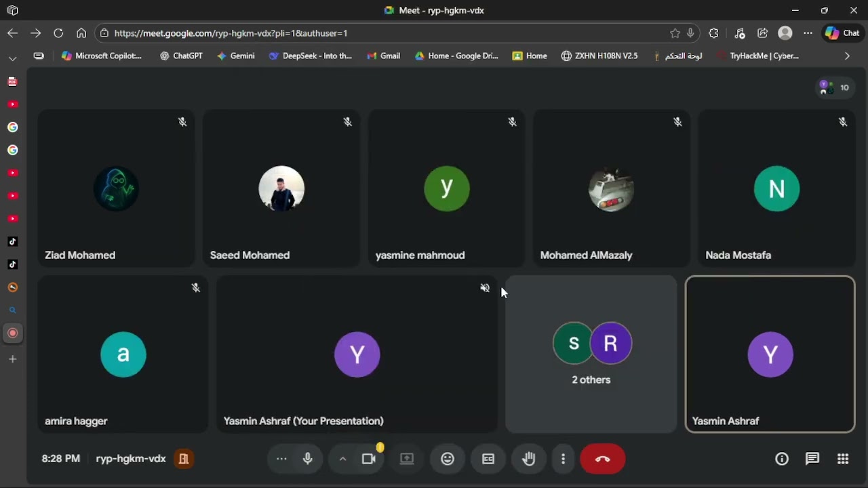This screenshot has height=488, width=868.
Task: Toggle the camera button in the call bar
Action: (369, 459)
